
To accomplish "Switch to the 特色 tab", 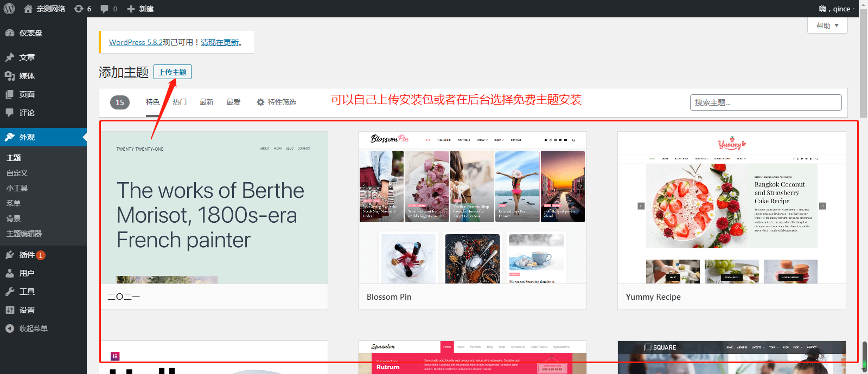I will (152, 102).
